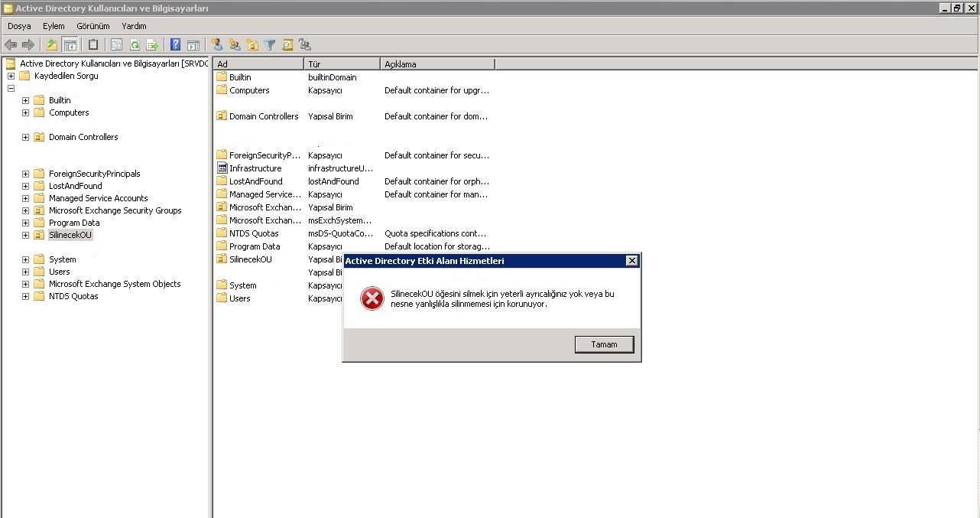Select Managed Service Accounts in the tree
Screen dimensions: 980x518
pyautogui.click(x=99, y=198)
